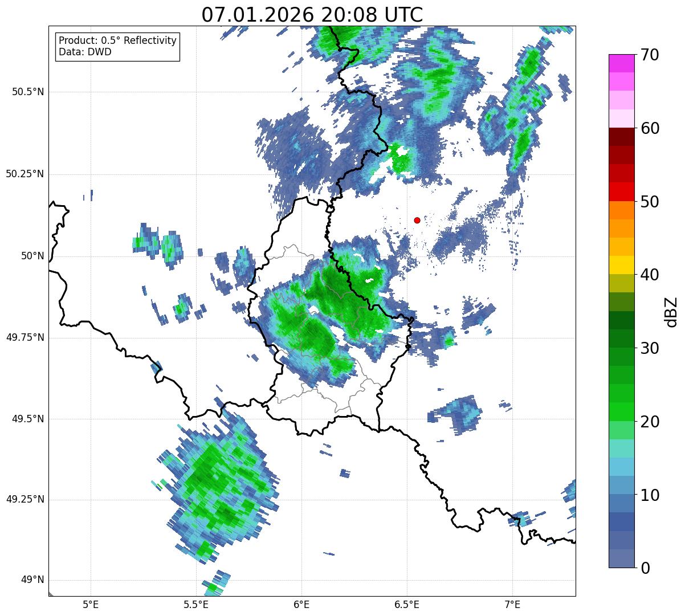
Task: Click the red station marker dot
Action: (417, 220)
